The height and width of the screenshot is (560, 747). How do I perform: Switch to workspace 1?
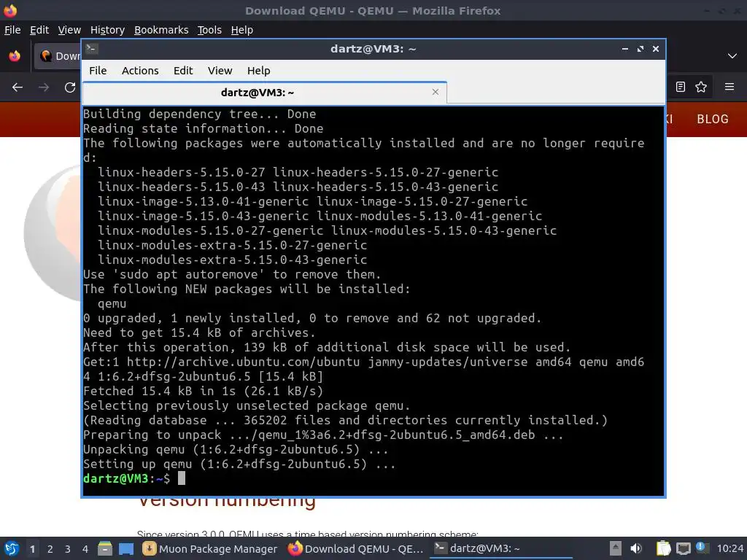(x=32, y=549)
